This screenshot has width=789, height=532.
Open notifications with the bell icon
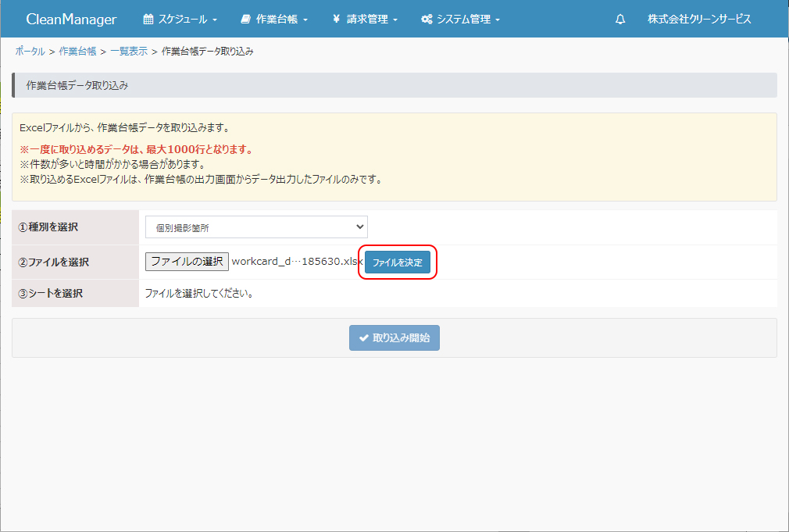tap(620, 20)
